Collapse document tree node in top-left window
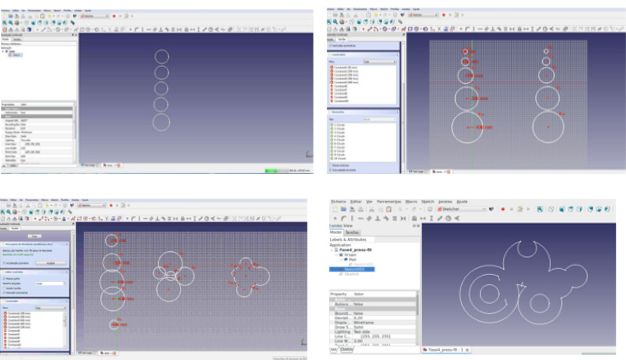 click(3, 51)
